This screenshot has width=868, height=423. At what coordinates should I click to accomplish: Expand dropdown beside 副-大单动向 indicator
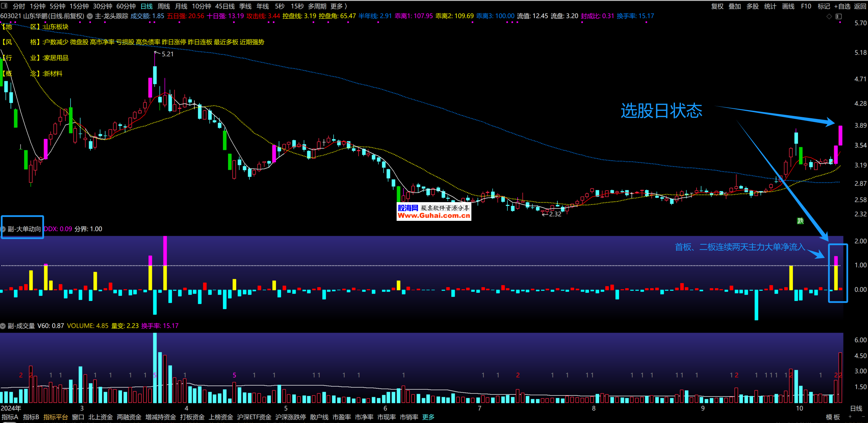(x=3, y=229)
